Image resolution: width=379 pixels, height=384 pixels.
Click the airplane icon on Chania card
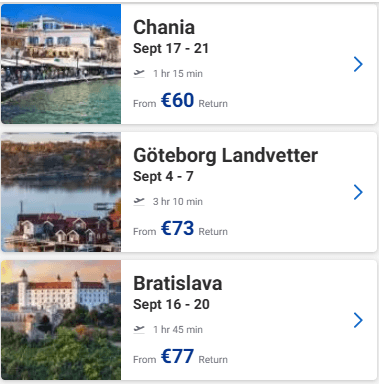[139, 73]
